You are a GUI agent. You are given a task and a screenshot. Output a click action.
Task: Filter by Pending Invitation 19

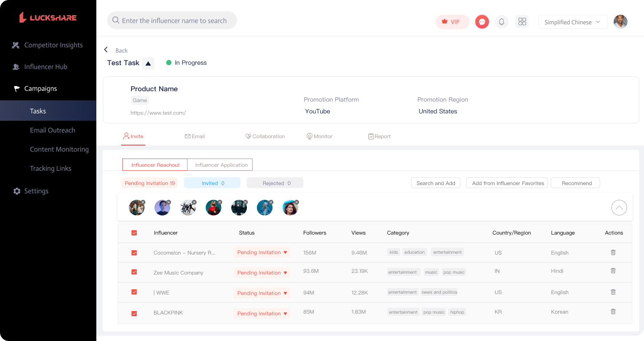[150, 183]
